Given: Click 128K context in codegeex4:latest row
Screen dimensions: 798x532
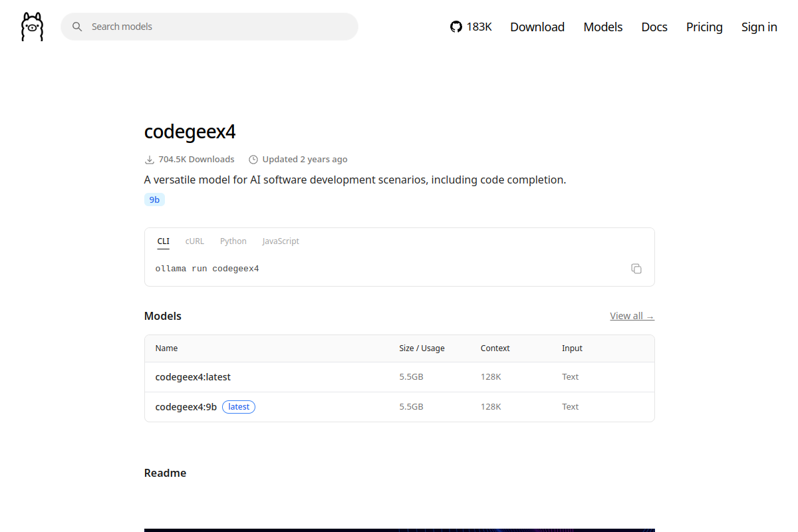Looking at the screenshot, I should (x=491, y=377).
